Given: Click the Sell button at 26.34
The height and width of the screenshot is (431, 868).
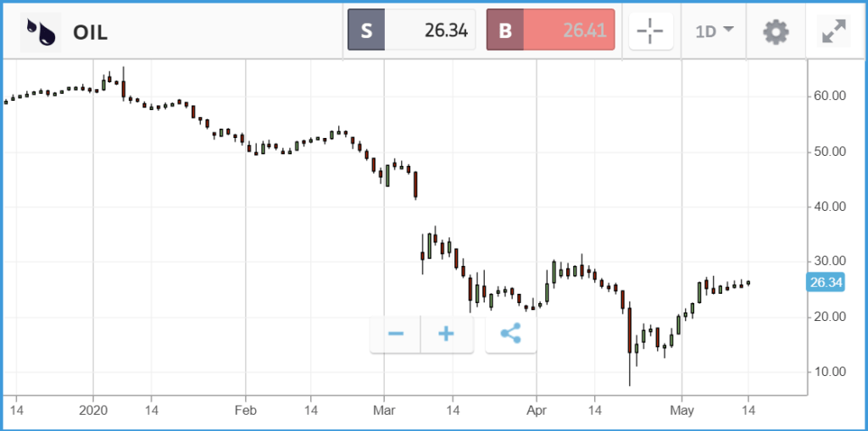Looking at the screenshot, I should pyautogui.click(x=411, y=30).
